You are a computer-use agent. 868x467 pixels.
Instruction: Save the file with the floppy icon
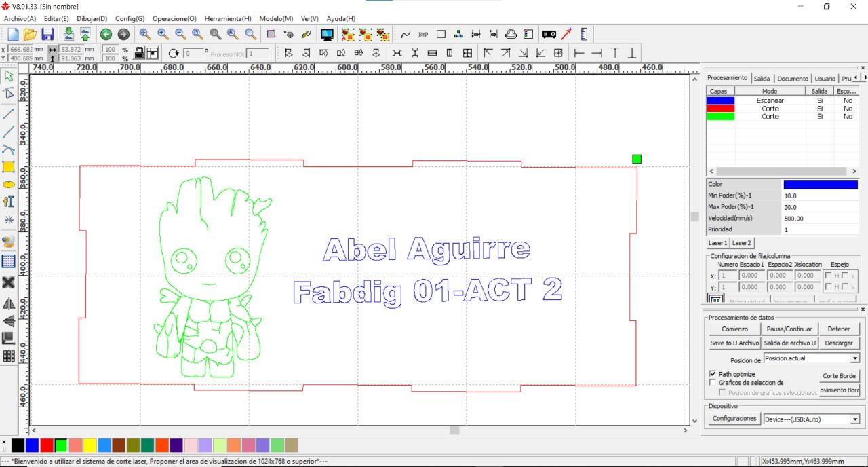click(x=47, y=34)
